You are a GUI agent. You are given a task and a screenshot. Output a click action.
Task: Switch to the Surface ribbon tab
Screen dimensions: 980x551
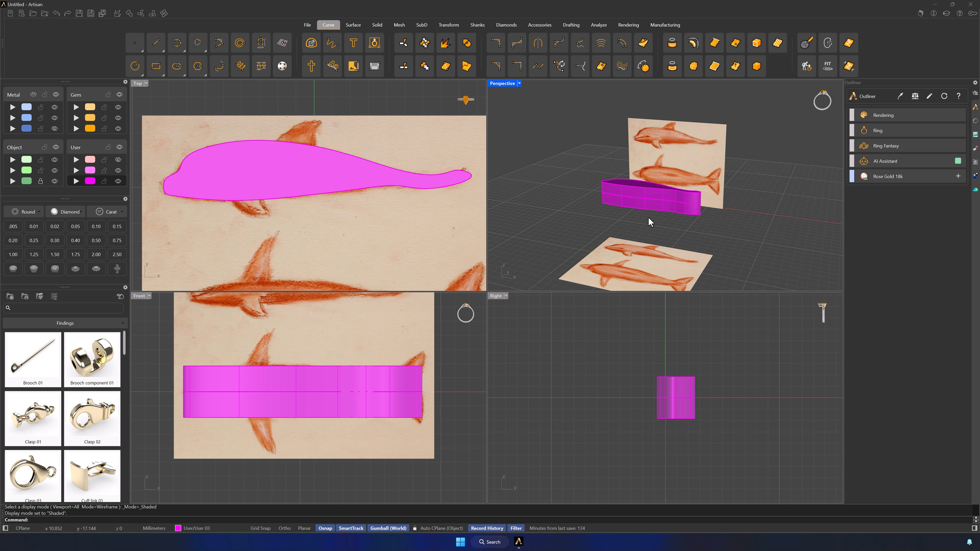[x=353, y=25]
